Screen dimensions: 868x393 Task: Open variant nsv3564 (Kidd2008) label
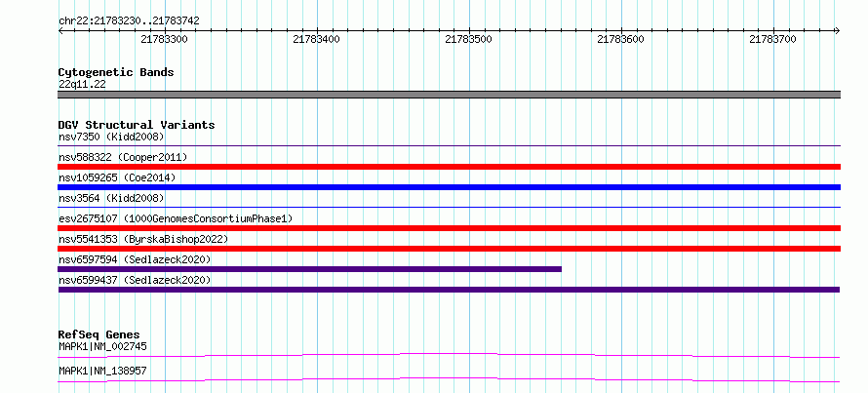111,198
